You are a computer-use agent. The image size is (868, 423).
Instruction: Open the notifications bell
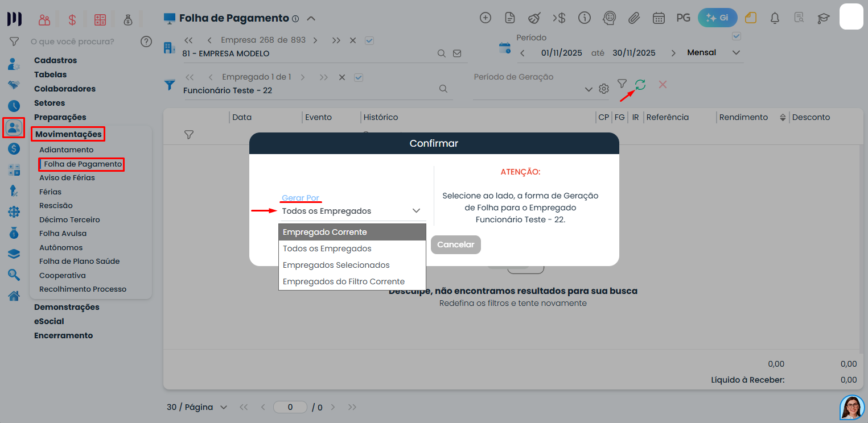coord(775,18)
